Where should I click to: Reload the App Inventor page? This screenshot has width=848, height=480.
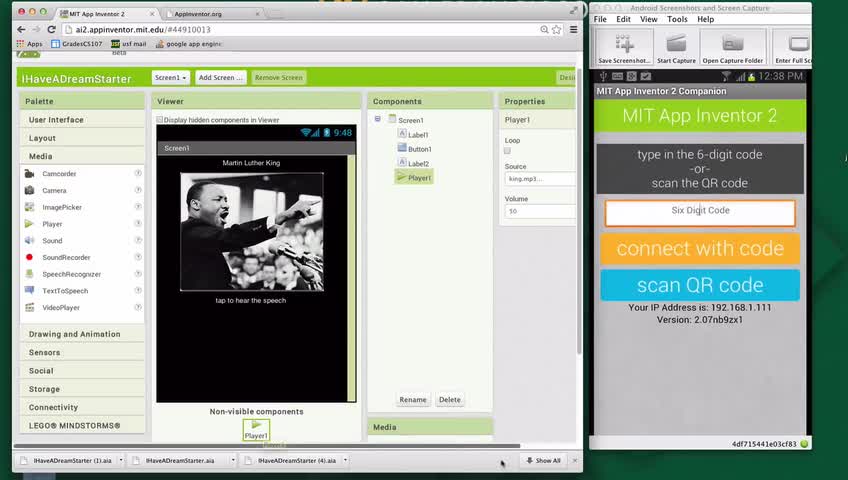pyautogui.click(x=51, y=29)
